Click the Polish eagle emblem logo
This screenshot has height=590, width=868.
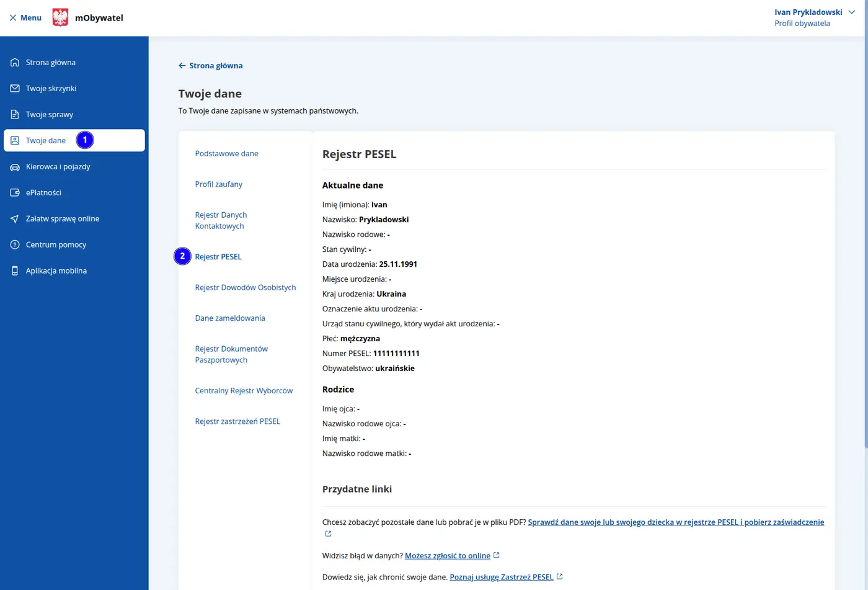coord(60,17)
